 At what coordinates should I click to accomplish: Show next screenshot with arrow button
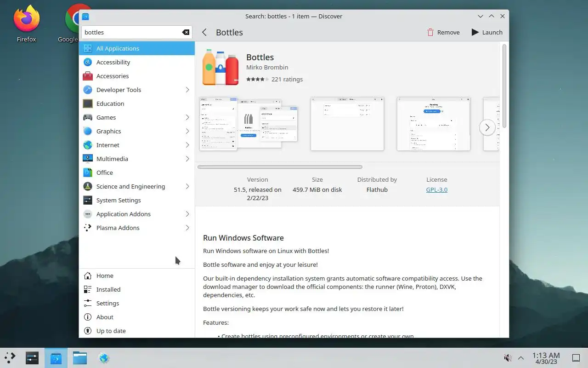[487, 127]
